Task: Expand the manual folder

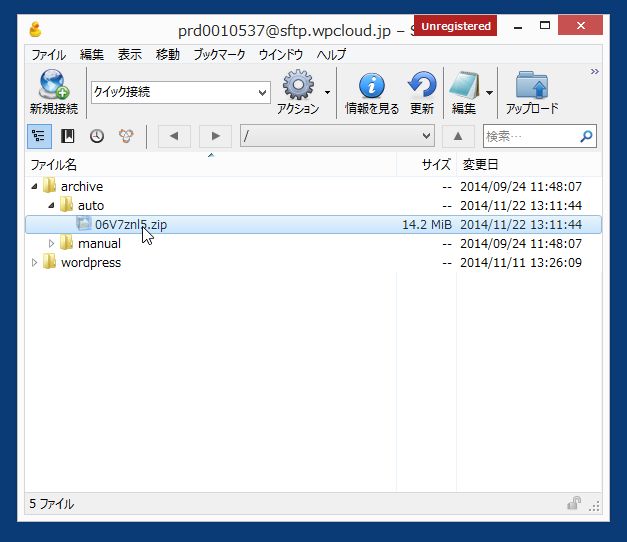Action: tap(51, 243)
